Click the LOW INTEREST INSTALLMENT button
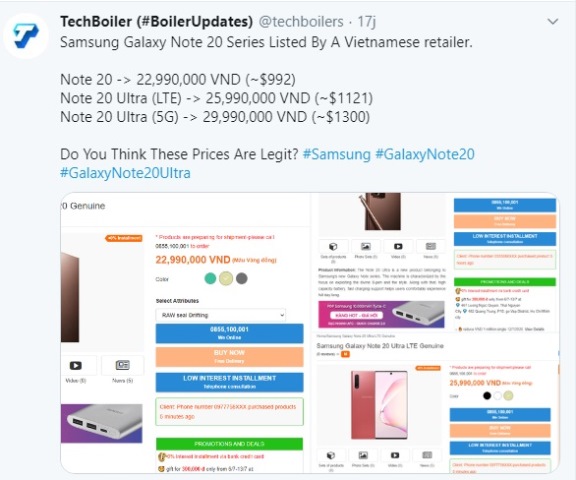This screenshot has height=480, width=576. 230,382
